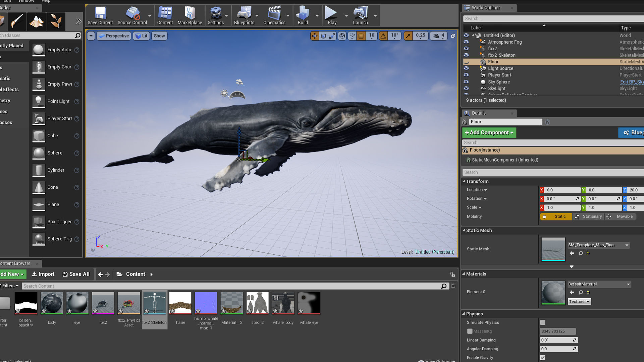Toggle grid snapping icon in viewport
644x362 pixels.
point(361,36)
